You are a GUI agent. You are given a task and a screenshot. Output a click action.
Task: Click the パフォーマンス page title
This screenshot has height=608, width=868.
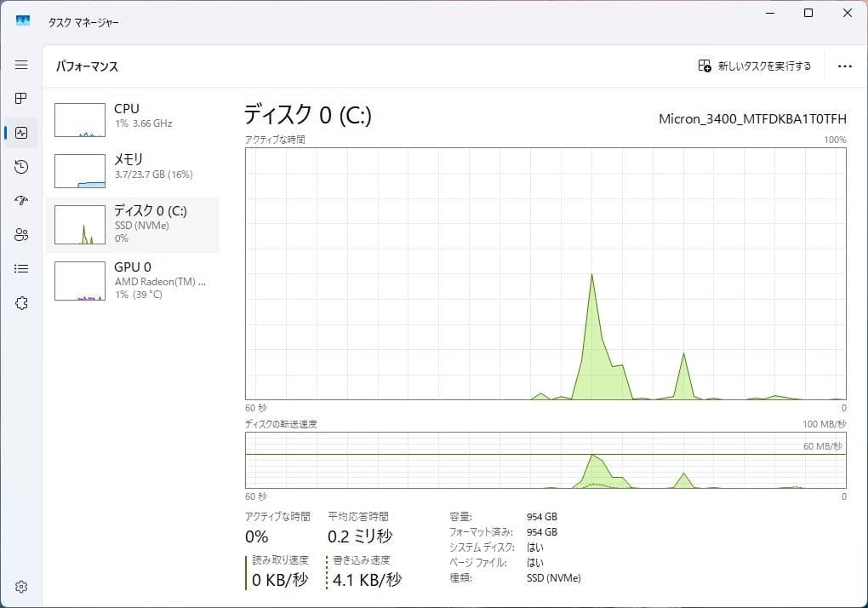coord(87,66)
